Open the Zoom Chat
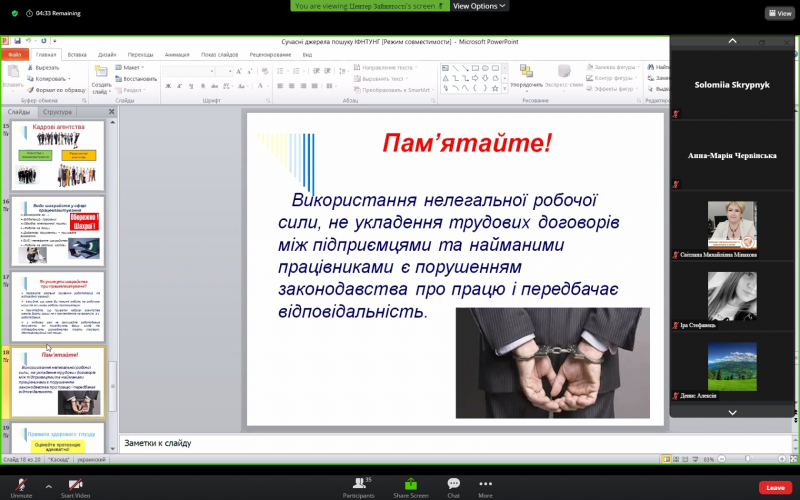The height and width of the screenshot is (500, 800). (454, 488)
